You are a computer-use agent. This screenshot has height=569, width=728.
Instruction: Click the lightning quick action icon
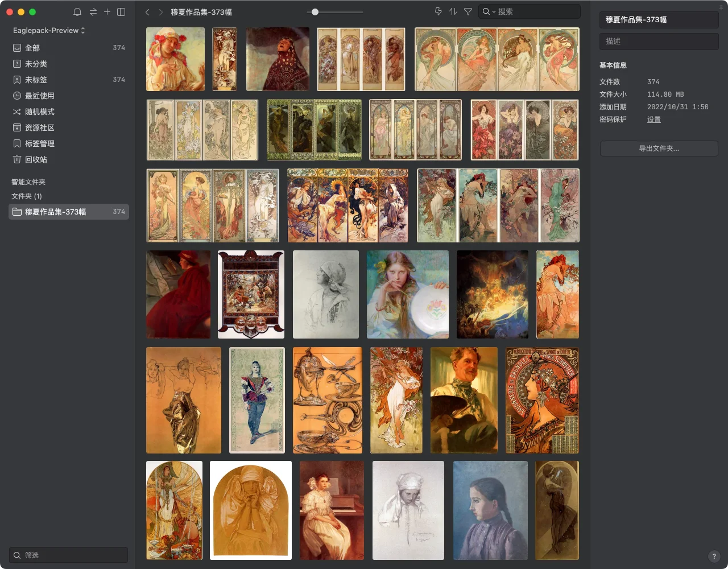(x=438, y=11)
